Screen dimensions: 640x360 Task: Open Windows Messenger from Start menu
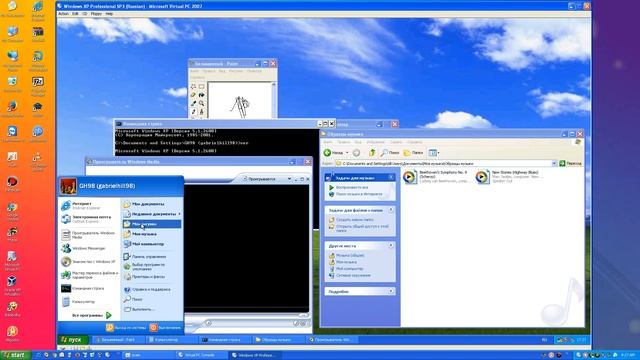[89, 248]
